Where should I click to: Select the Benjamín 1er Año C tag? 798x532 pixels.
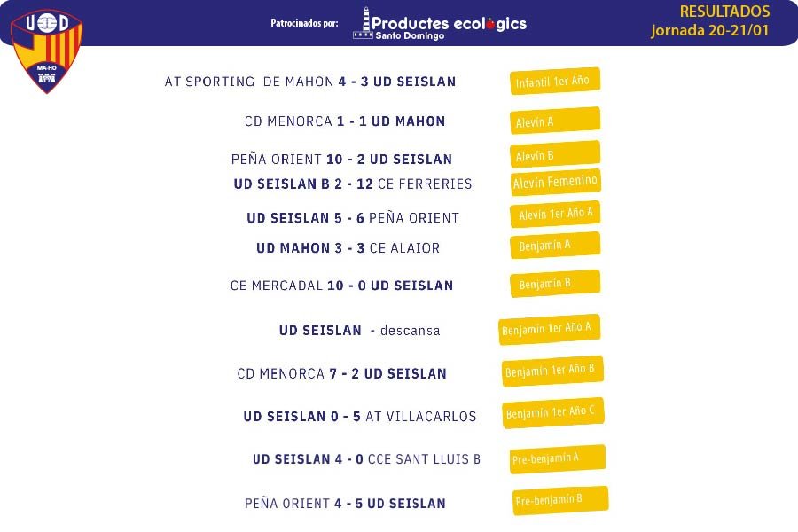click(553, 413)
